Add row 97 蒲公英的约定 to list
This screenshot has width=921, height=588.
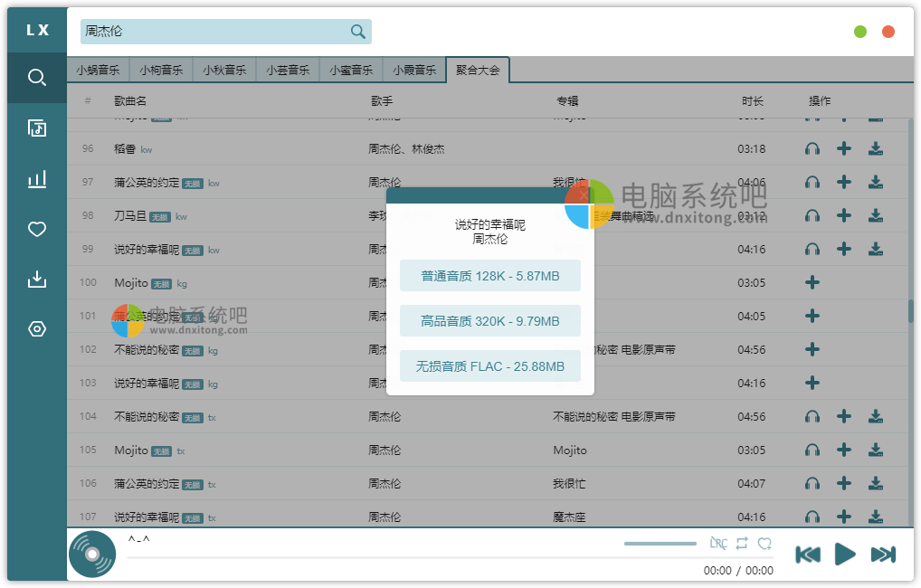pyautogui.click(x=844, y=183)
